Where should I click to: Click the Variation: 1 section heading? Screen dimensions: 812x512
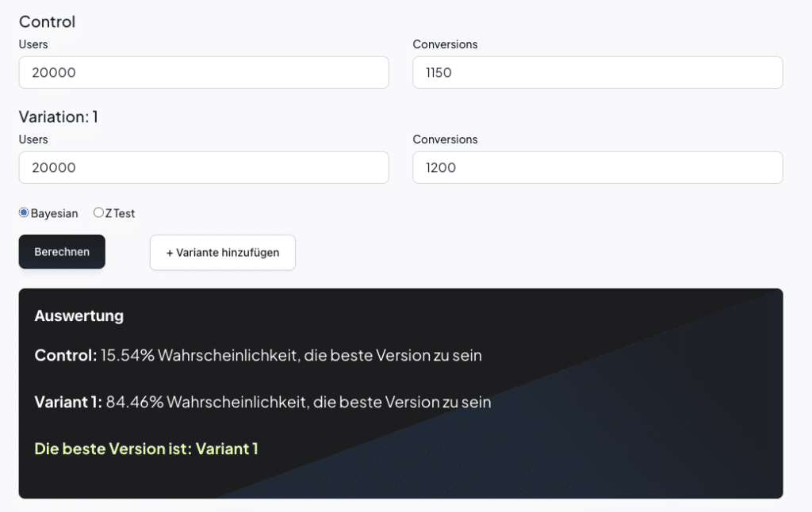(x=58, y=117)
